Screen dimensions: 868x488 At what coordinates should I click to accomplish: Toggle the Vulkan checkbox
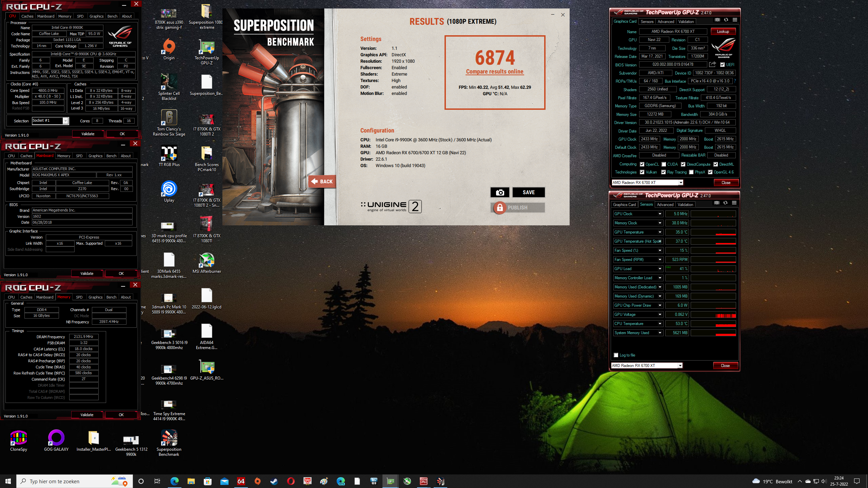click(642, 172)
